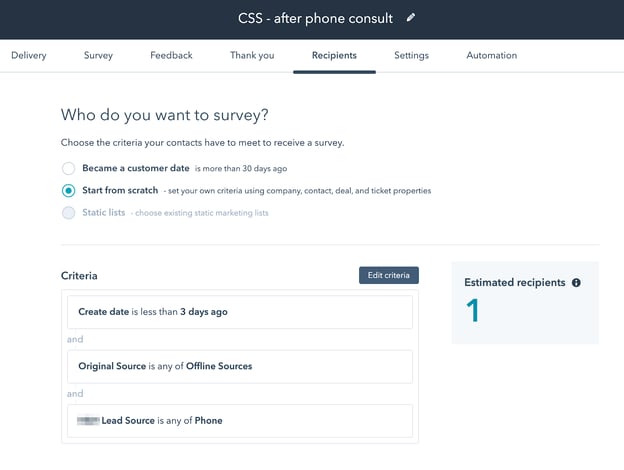
Task: Click the pencil icon to rename survey
Action: pyautogui.click(x=410, y=18)
